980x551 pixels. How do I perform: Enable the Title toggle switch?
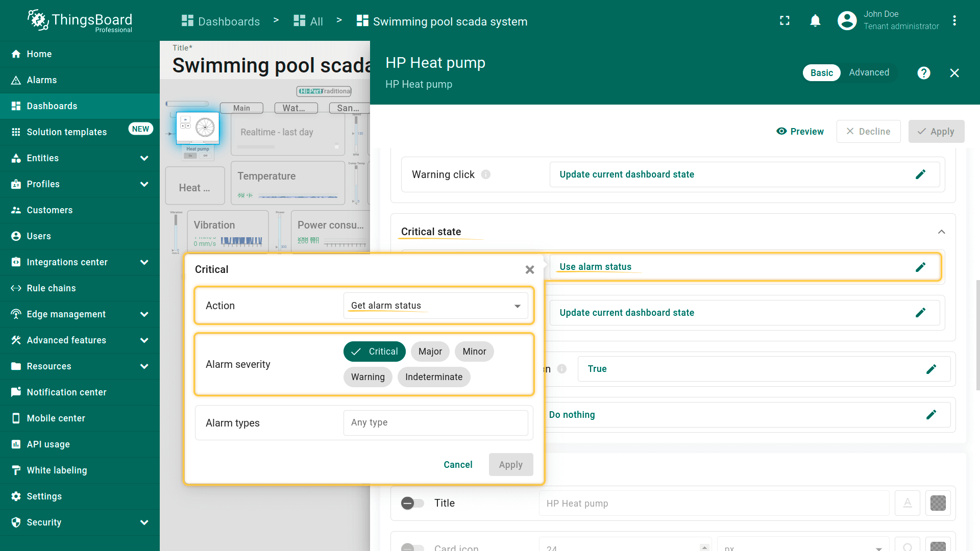(412, 503)
